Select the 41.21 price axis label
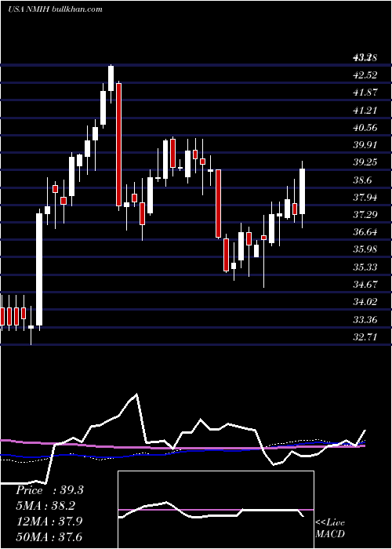392x549 pixels. point(365,110)
